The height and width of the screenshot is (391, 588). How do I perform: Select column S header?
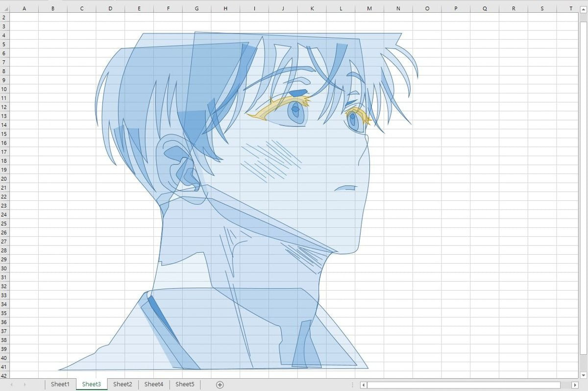coord(542,8)
